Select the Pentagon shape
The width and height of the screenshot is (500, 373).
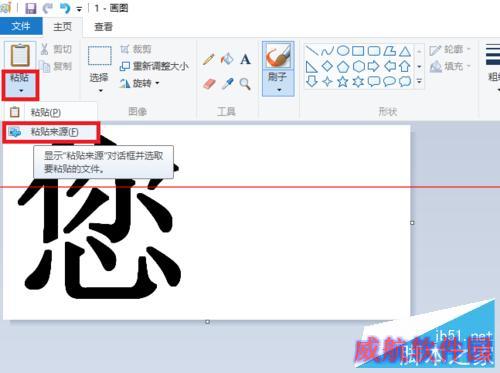tap(343, 66)
